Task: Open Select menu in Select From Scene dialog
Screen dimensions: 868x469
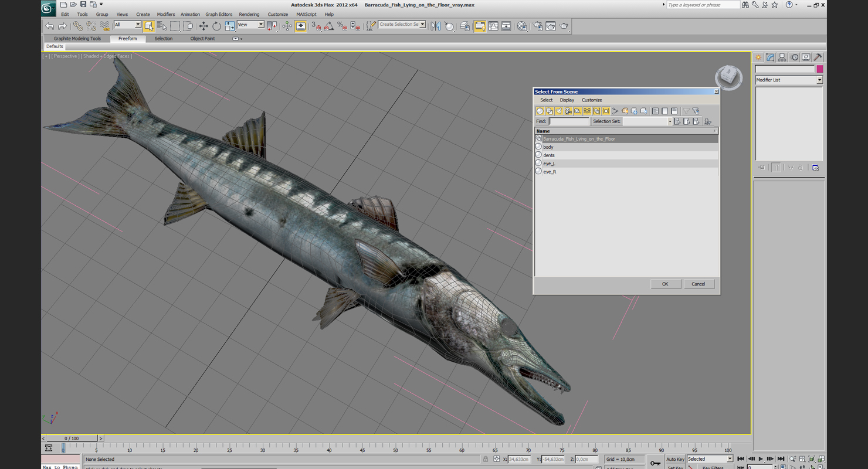Action: click(x=546, y=100)
